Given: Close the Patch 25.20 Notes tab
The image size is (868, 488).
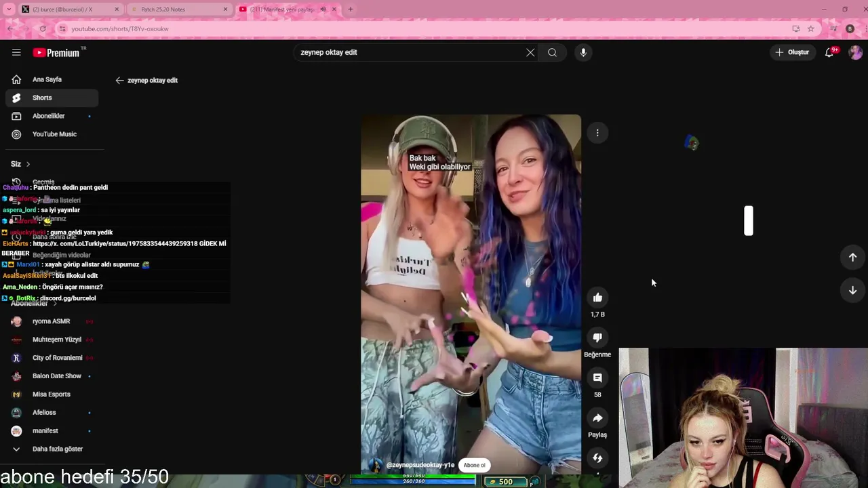Looking at the screenshot, I should 225,9.
